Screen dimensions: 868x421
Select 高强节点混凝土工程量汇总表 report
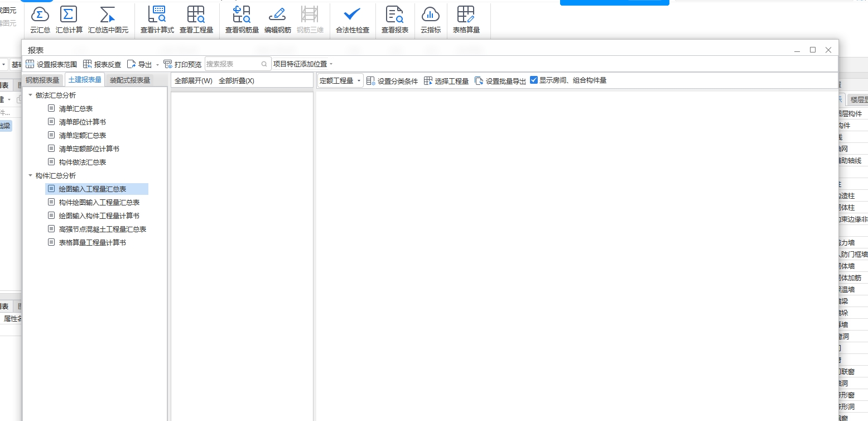point(103,229)
